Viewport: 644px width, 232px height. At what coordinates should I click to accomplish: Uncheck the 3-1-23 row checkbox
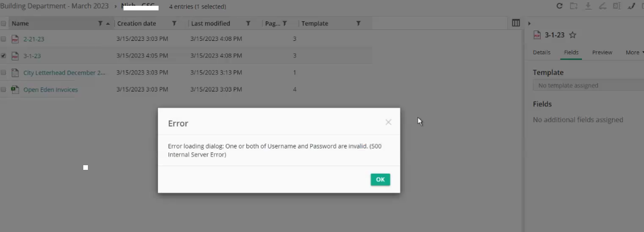point(3,56)
